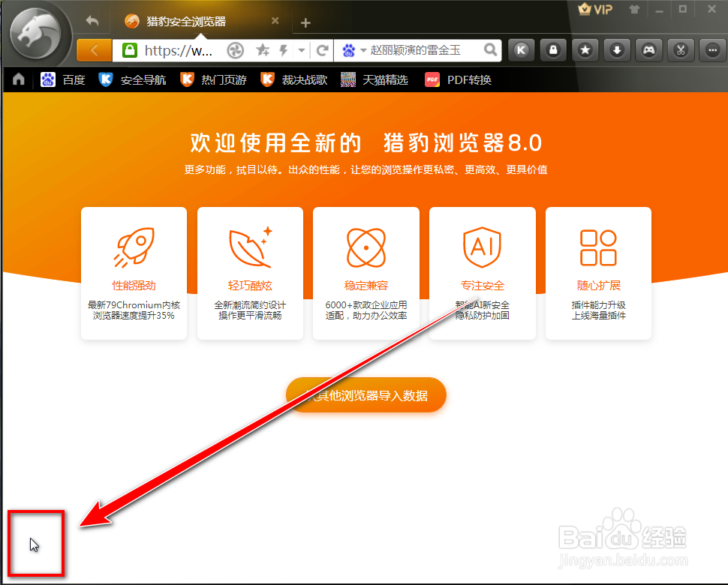Click the K extension icon beside search box

(521, 49)
